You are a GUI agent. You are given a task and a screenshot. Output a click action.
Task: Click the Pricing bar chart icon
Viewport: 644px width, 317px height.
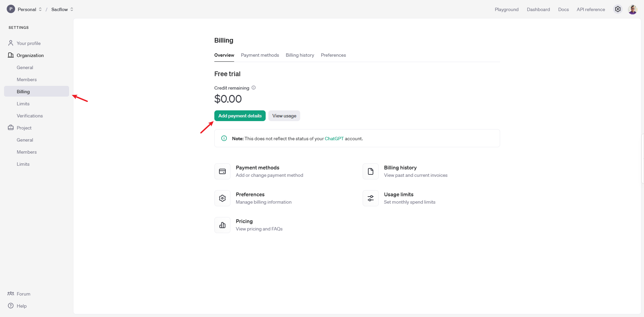(x=222, y=225)
